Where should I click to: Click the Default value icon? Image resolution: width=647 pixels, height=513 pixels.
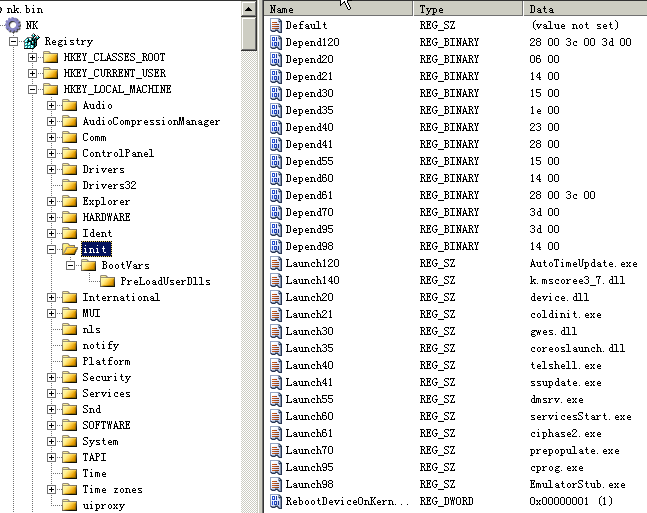[276, 25]
